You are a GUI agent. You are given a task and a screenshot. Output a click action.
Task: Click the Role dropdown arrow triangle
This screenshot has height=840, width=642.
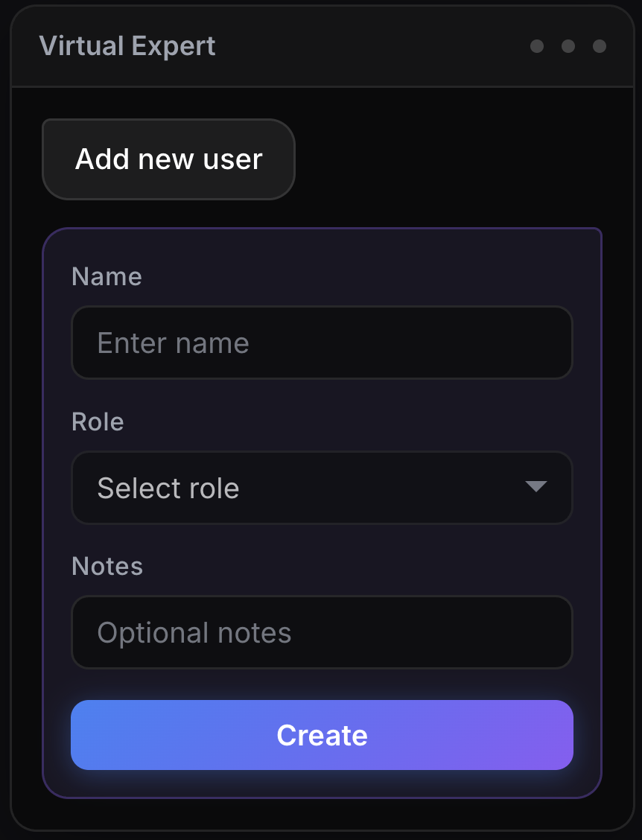(535, 487)
